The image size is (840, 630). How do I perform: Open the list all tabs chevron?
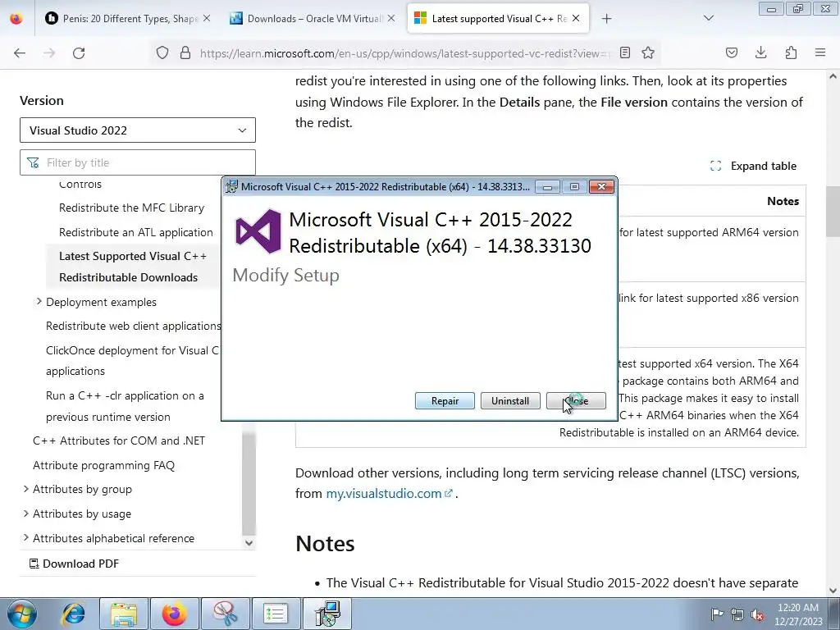click(709, 18)
